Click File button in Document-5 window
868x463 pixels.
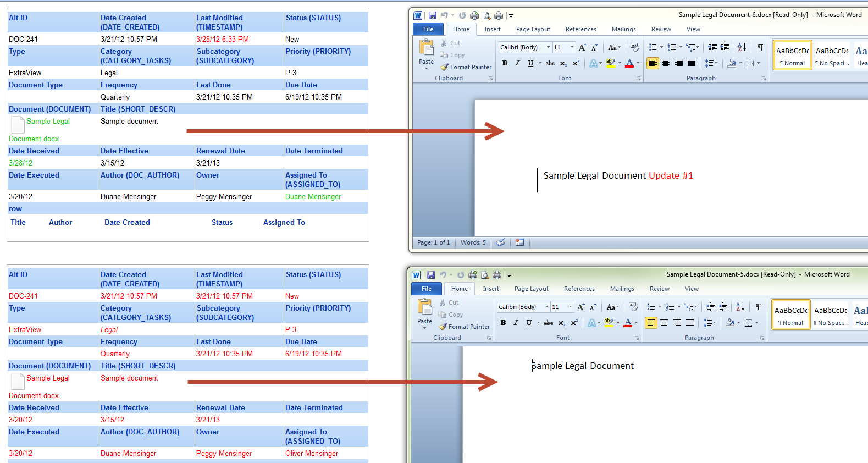[426, 289]
